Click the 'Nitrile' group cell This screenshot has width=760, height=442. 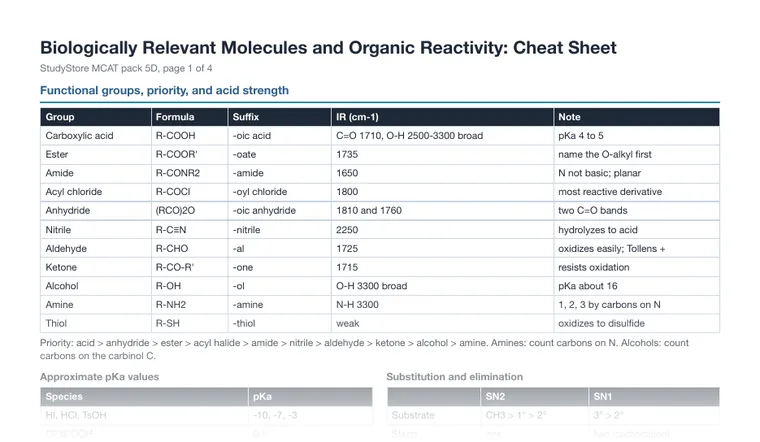(x=95, y=230)
